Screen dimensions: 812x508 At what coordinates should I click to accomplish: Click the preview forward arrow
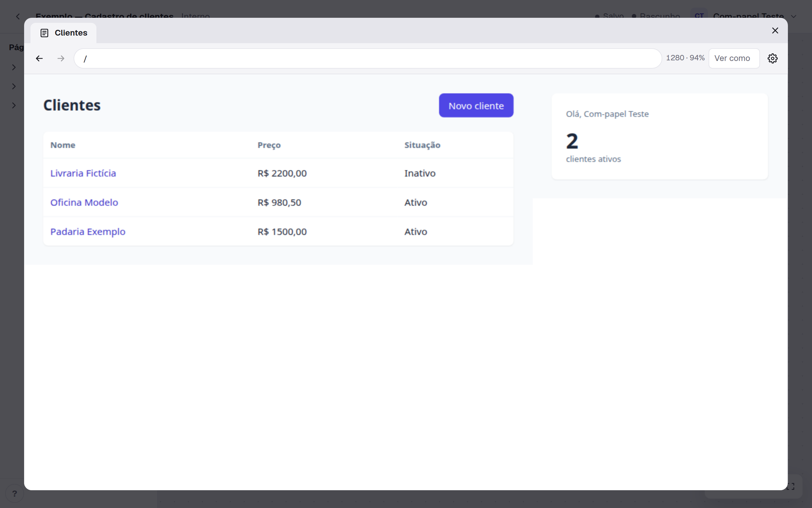pyautogui.click(x=61, y=58)
